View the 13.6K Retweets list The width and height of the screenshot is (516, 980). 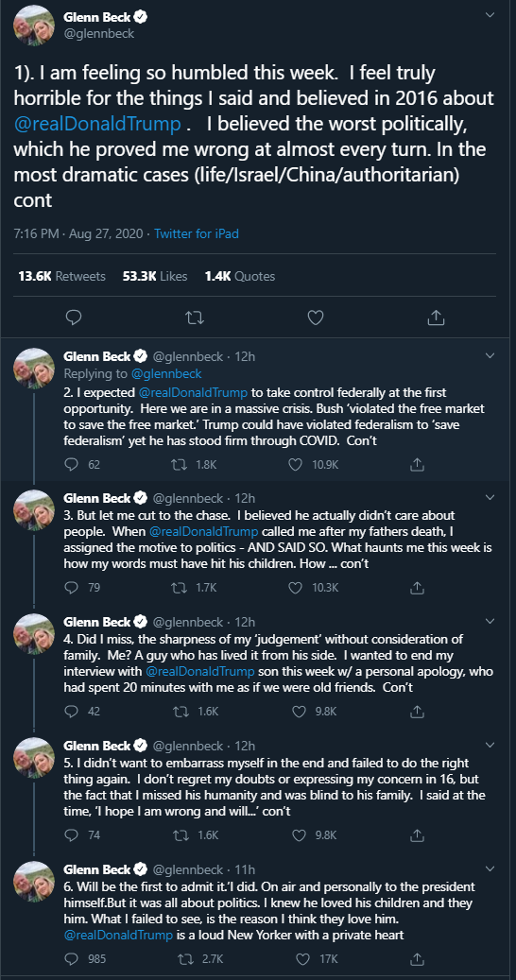click(x=61, y=276)
